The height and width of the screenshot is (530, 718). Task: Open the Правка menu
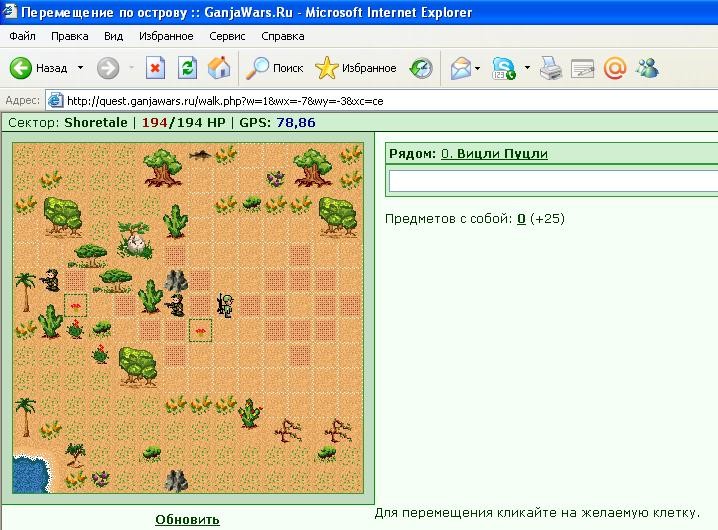(70, 36)
